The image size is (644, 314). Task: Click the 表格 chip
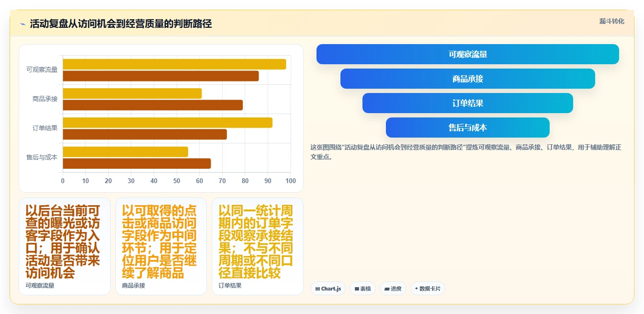point(363,289)
